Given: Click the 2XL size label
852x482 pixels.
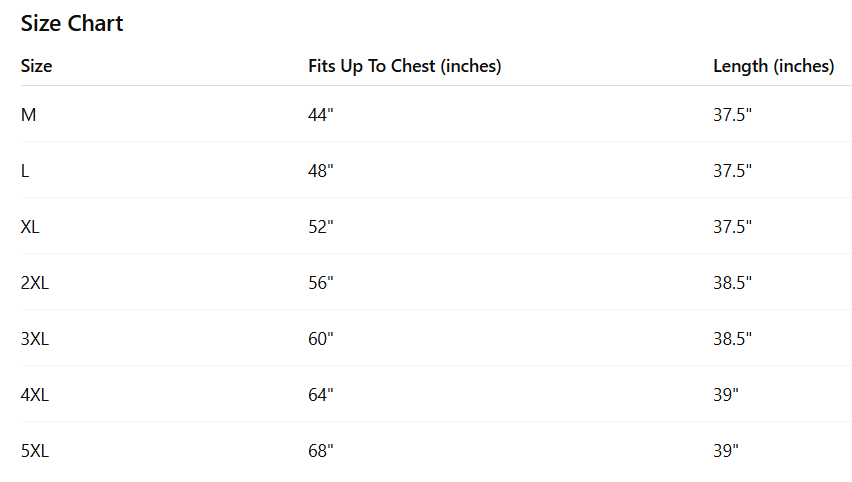Looking at the screenshot, I should tap(35, 283).
